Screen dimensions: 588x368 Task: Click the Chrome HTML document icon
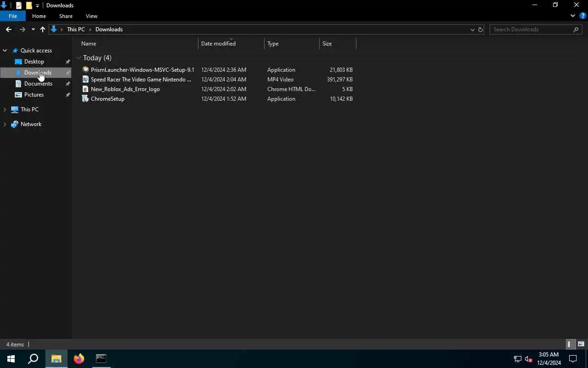[85, 89]
